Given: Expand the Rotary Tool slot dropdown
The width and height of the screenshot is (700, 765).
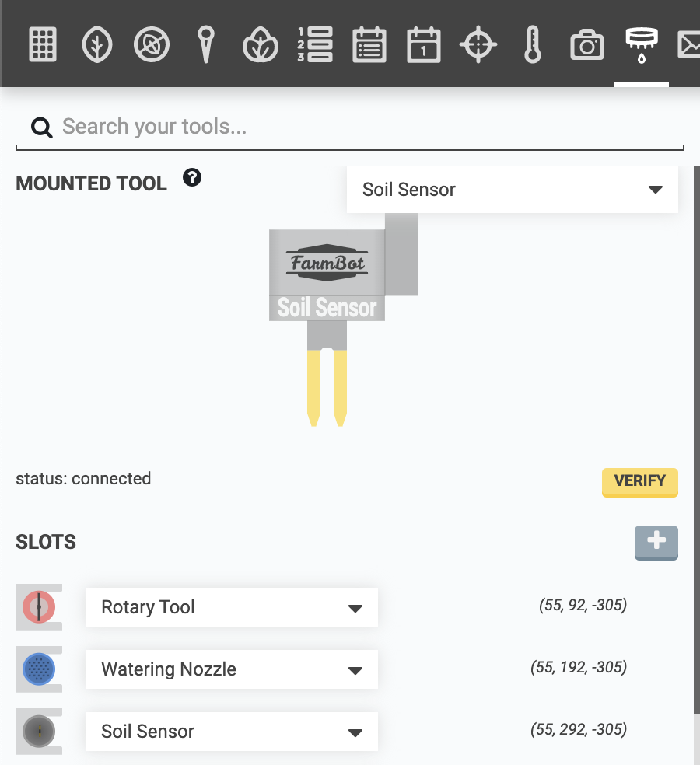Looking at the screenshot, I should tap(231, 607).
